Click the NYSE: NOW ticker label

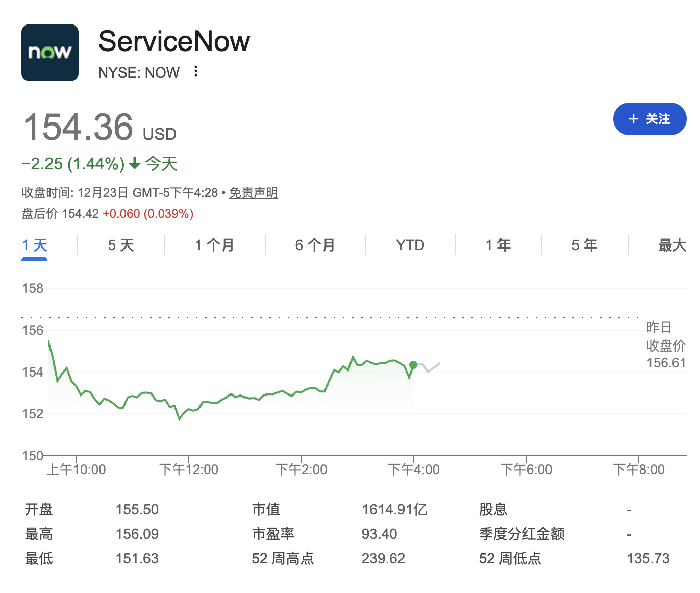139,72
